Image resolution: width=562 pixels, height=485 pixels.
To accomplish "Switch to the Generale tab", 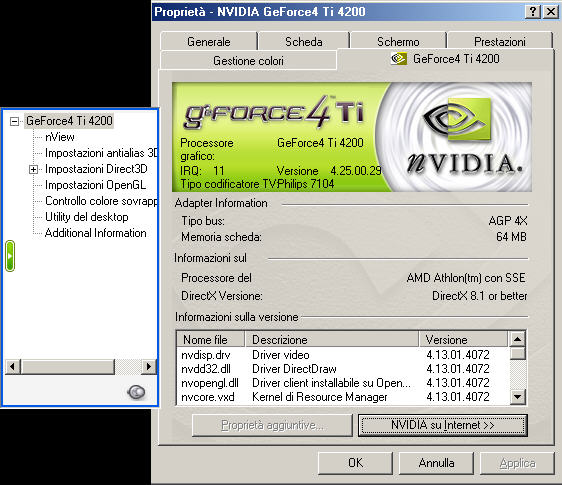I will tap(209, 42).
